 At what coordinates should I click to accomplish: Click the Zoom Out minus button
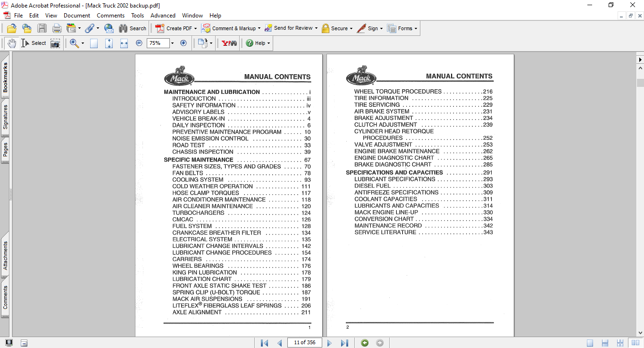click(x=139, y=43)
